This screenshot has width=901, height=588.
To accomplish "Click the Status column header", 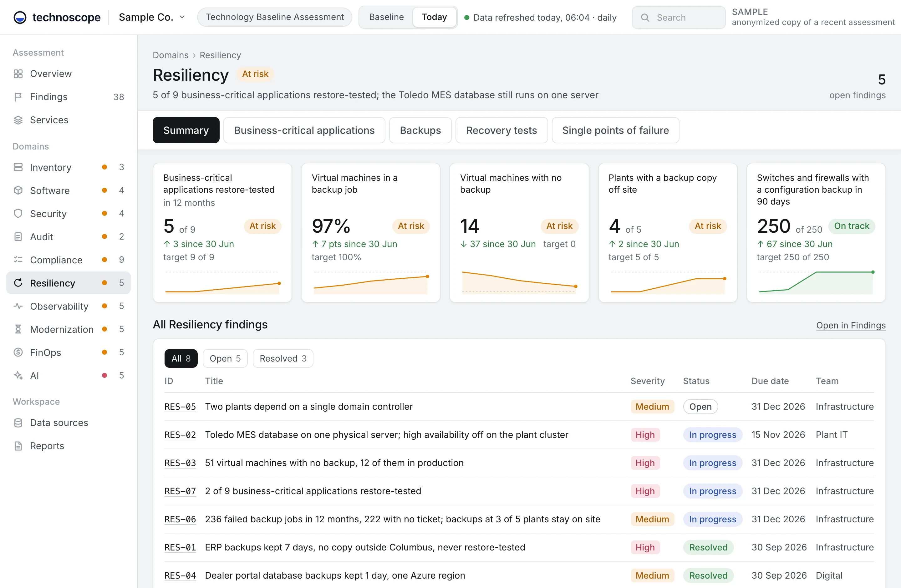I will coord(696,381).
